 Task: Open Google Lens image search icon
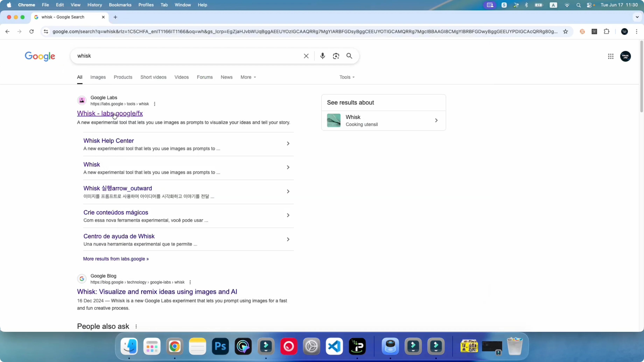click(336, 56)
